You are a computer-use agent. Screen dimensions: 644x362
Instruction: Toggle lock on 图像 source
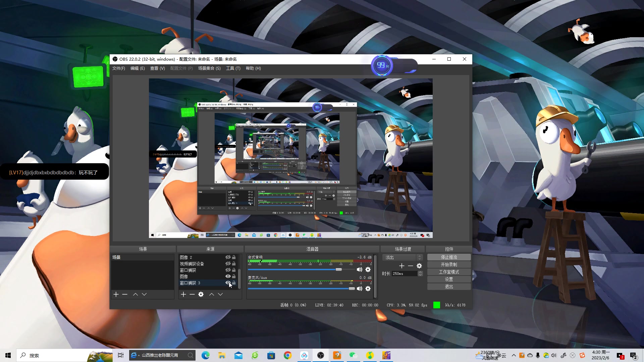point(234,276)
